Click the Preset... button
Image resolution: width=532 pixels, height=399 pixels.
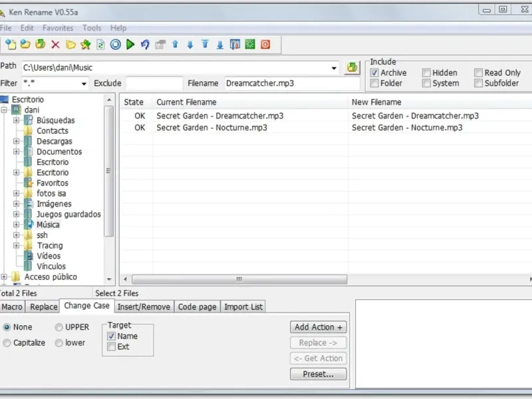[319, 374]
